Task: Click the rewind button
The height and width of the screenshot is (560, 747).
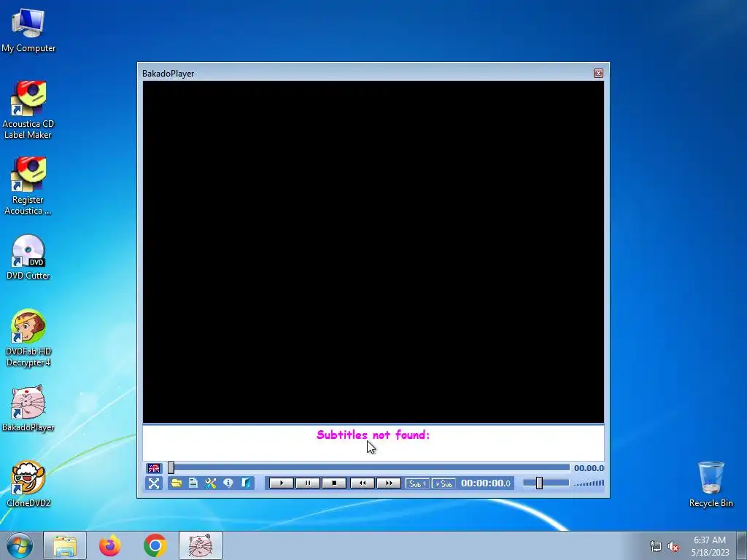Action: pyautogui.click(x=362, y=483)
